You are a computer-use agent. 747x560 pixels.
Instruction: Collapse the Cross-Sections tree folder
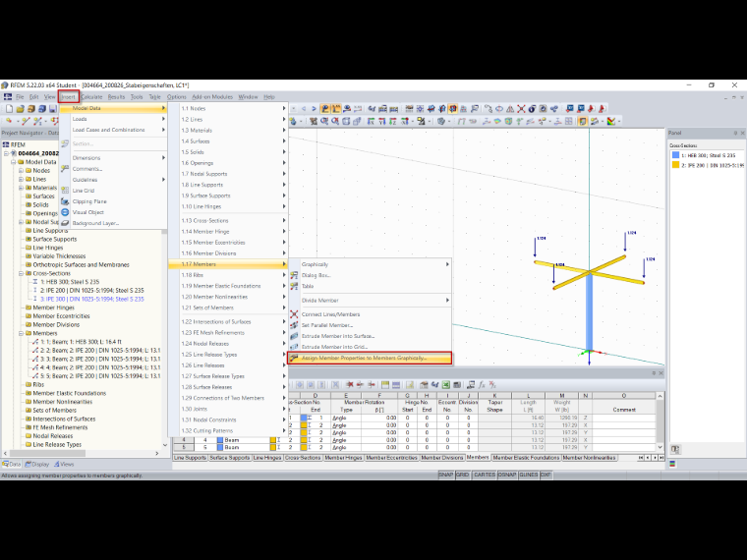21,273
